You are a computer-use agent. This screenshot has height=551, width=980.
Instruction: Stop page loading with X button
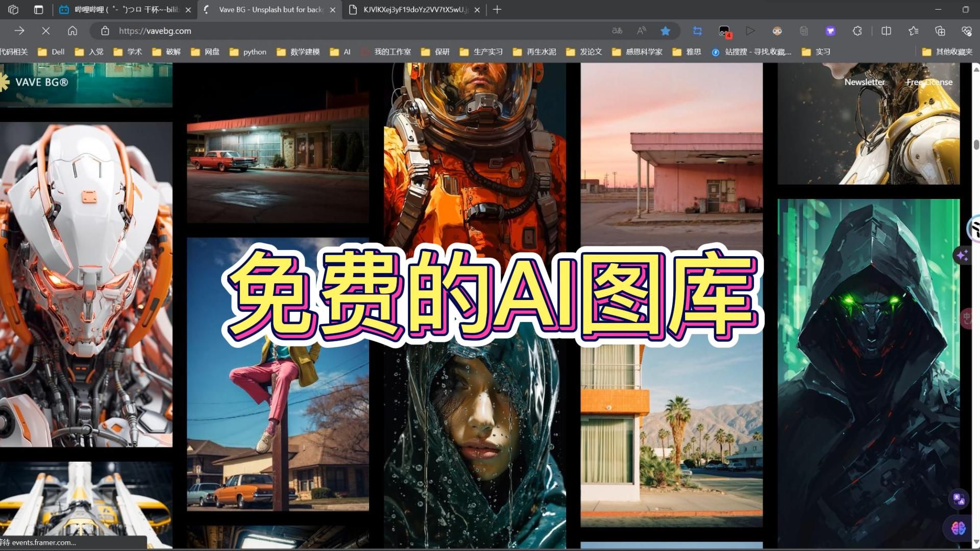click(46, 31)
